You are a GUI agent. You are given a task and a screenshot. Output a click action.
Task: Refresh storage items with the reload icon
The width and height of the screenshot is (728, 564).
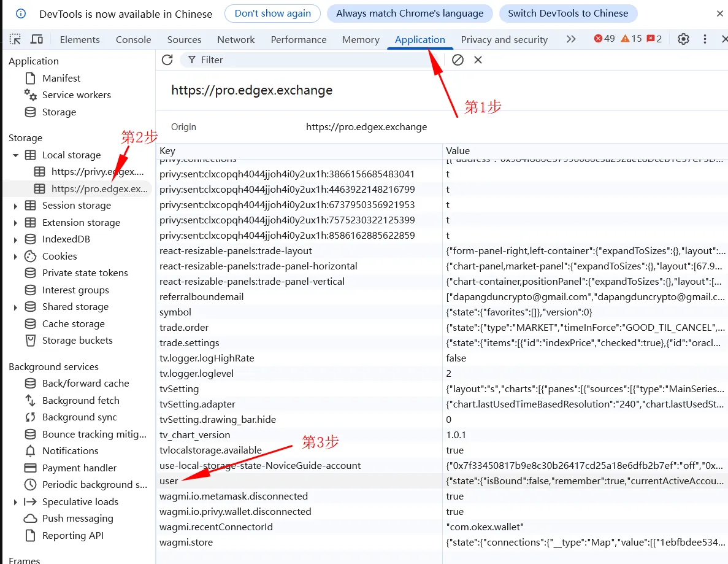167,60
